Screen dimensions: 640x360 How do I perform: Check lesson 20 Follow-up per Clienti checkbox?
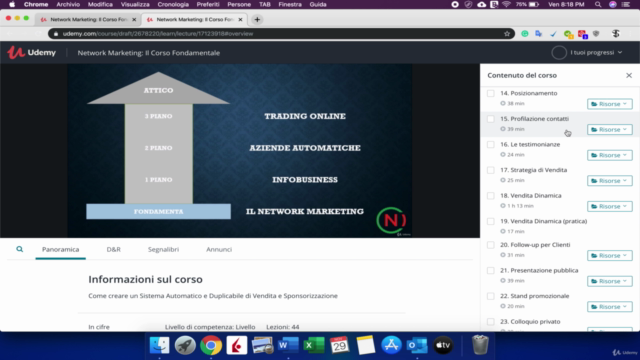[491, 245]
